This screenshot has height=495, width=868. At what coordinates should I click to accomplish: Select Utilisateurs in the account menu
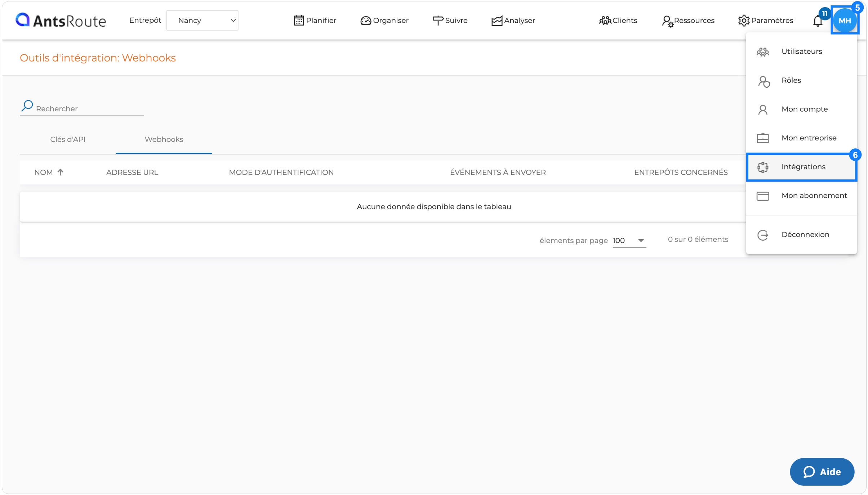tap(801, 51)
